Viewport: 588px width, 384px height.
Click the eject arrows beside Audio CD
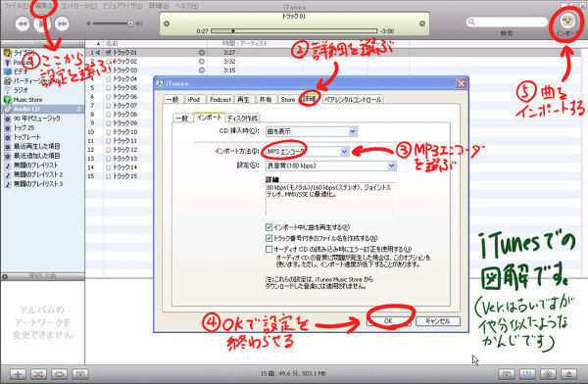click(x=78, y=109)
